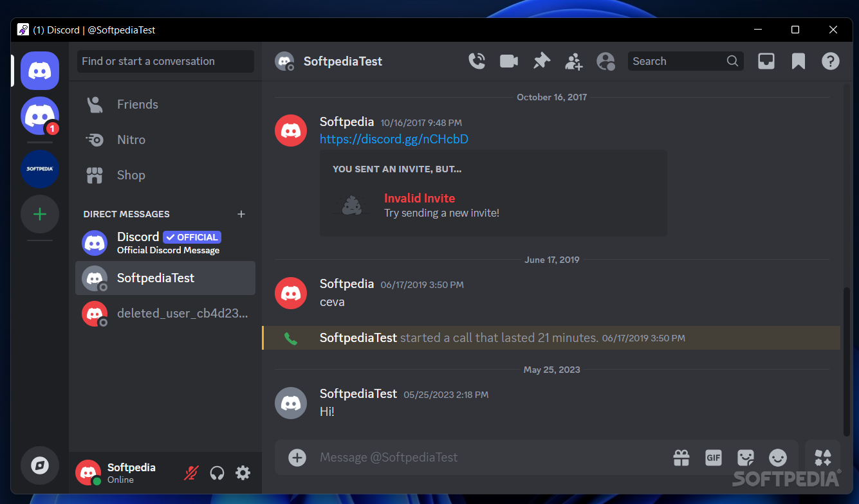The width and height of the screenshot is (859, 504).
Task: Click the chat message scrollbar
Action: pyautogui.click(x=846, y=360)
